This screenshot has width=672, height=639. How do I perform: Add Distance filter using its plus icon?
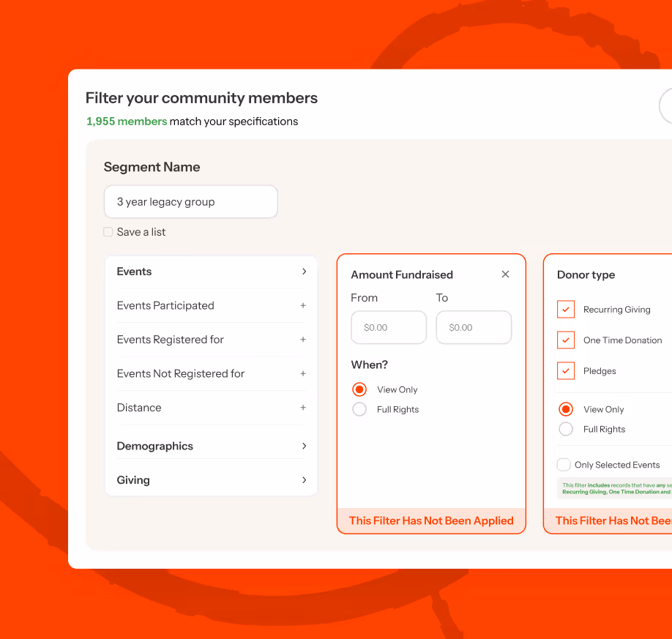click(x=303, y=408)
